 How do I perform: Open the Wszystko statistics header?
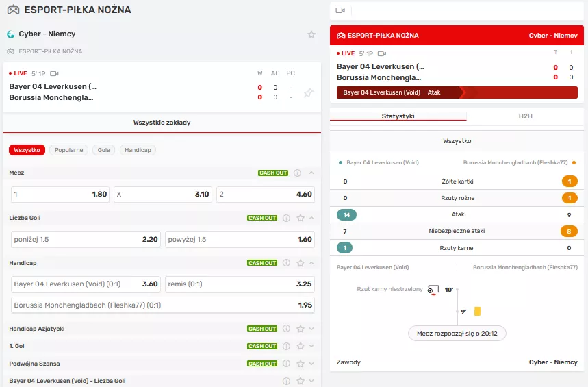[x=457, y=141]
